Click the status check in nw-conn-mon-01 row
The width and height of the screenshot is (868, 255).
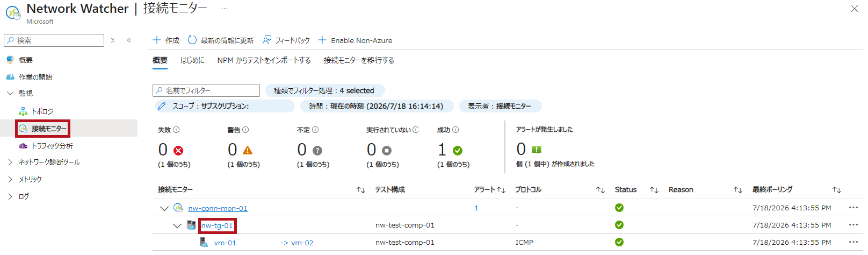coord(619,208)
